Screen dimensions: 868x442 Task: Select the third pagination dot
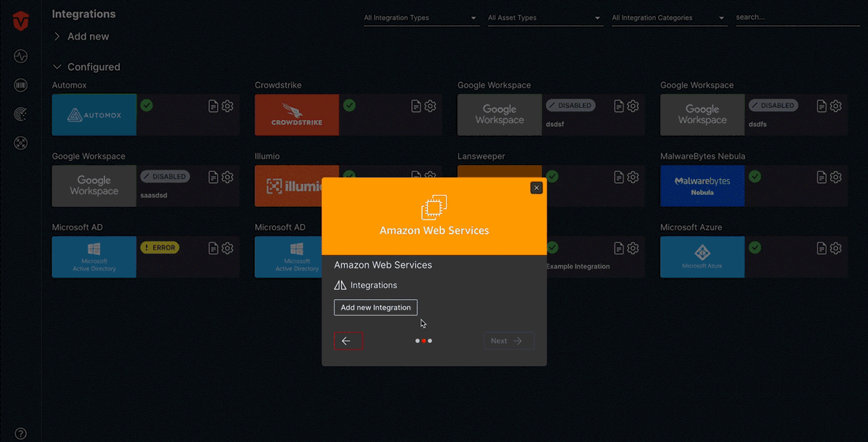430,341
